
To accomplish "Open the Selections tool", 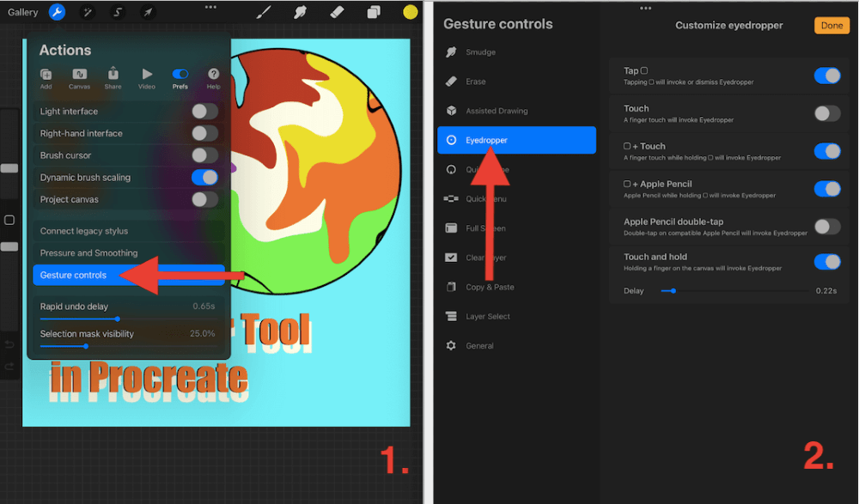I will coord(116,12).
